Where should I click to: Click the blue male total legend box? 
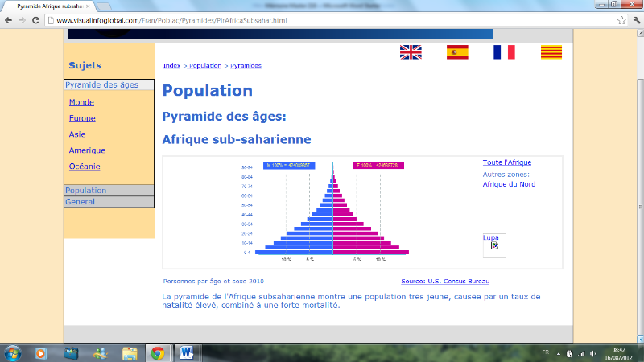[289, 165]
